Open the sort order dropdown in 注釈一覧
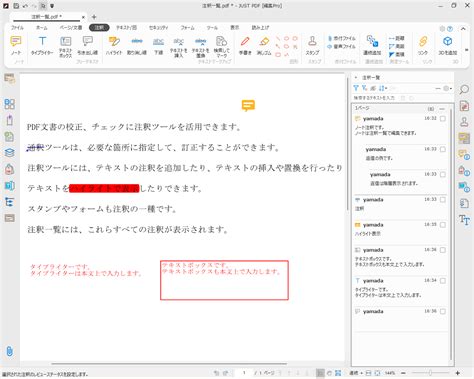The height and width of the screenshot is (379, 474). [x=383, y=88]
